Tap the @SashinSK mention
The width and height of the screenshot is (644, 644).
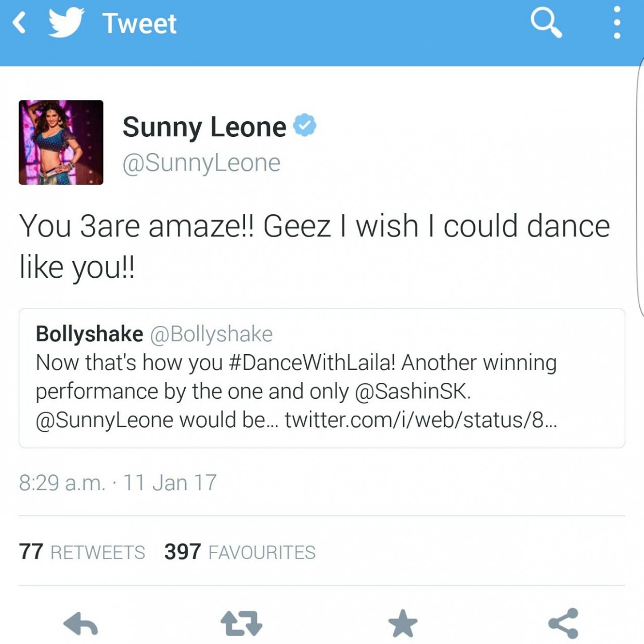tap(412, 391)
